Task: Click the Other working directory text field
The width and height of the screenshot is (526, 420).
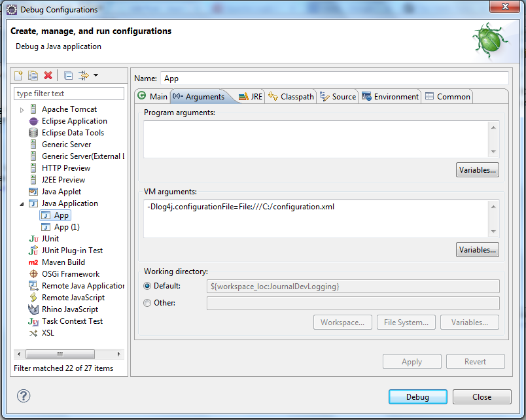Action: [353, 304]
